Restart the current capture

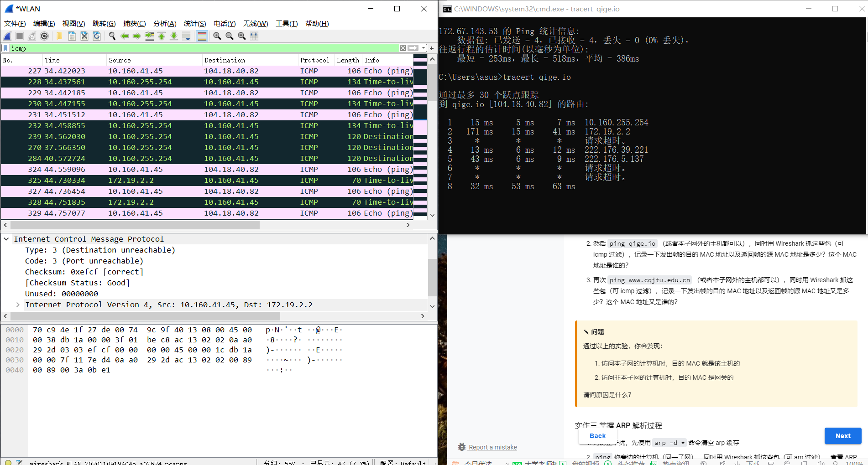[32, 36]
